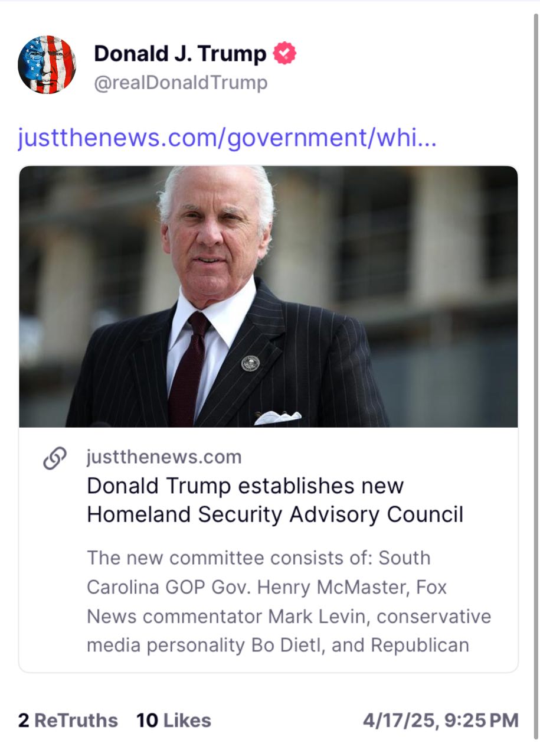Click the Mark Levin line in description
The height and width of the screenshot is (756, 540).
click(x=289, y=617)
